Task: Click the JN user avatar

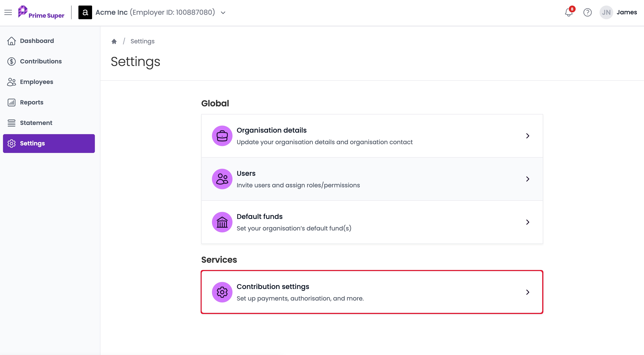Action: (x=606, y=12)
